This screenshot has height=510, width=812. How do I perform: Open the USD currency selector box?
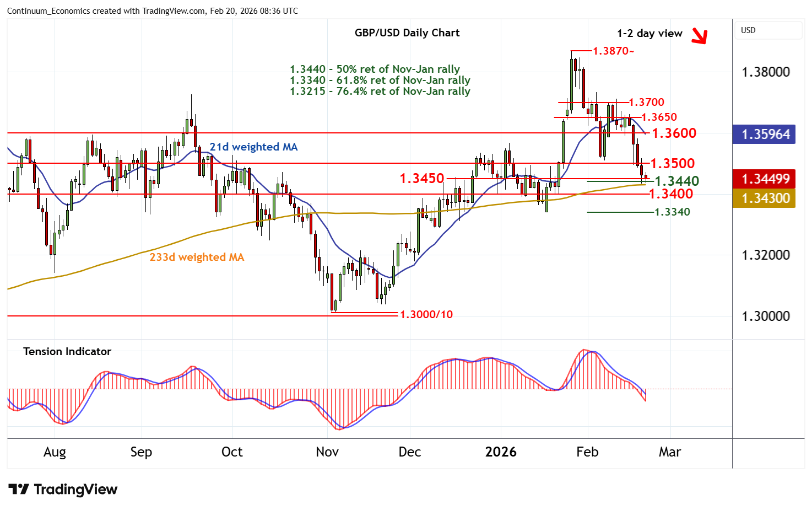point(768,30)
